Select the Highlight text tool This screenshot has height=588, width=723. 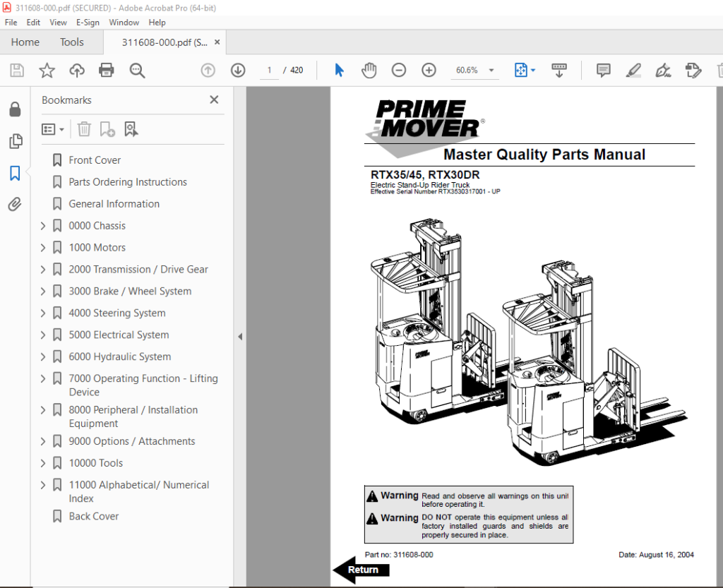coord(633,71)
